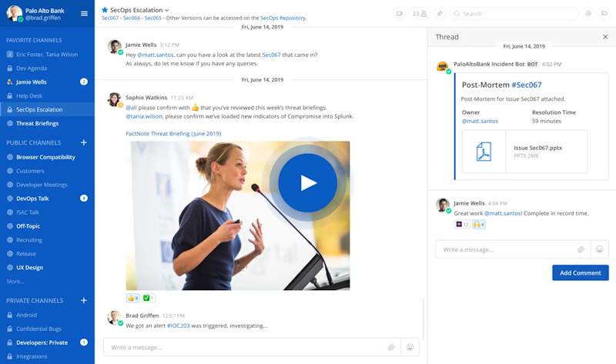Play the threat briefing video
The image size is (616, 364).
(308, 182)
